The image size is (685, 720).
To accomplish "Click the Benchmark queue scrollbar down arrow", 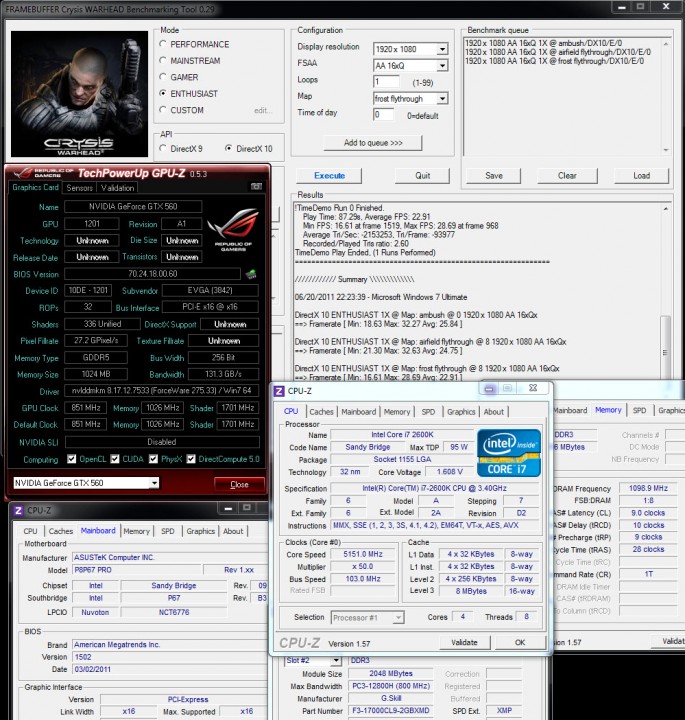I will click(666, 150).
